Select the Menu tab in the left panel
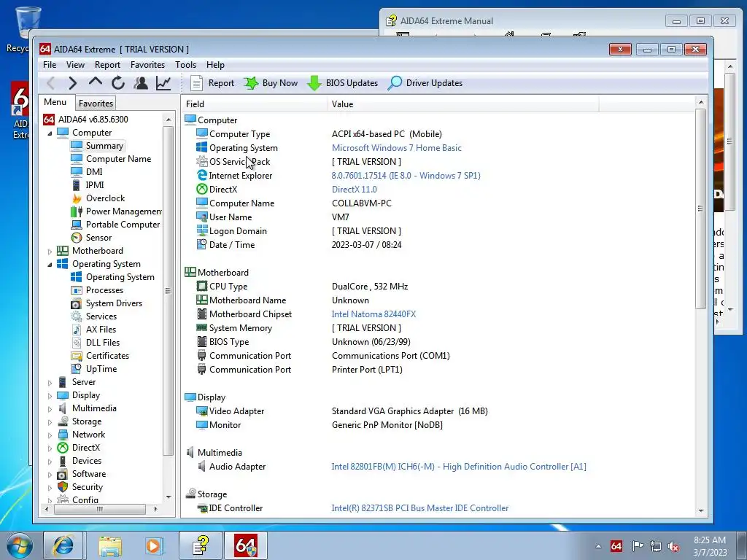Viewport: 747px width, 560px height. pyautogui.click(x=55, y=102)
